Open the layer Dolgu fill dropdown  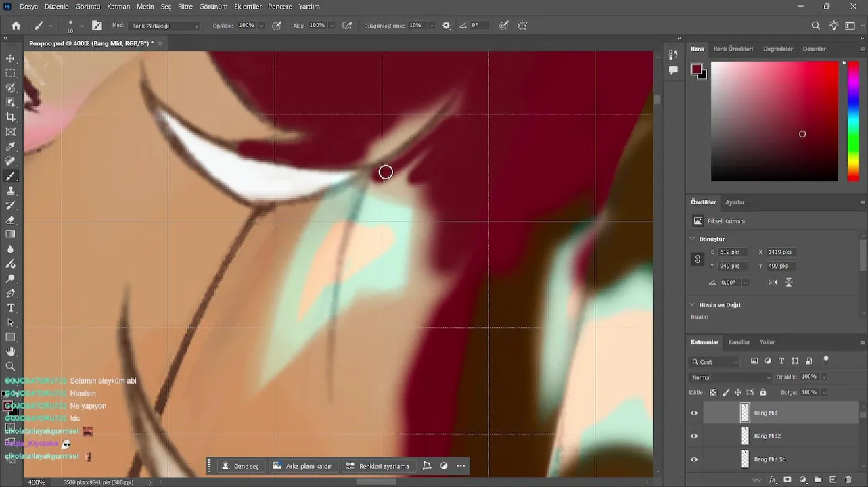pos(823,392)
